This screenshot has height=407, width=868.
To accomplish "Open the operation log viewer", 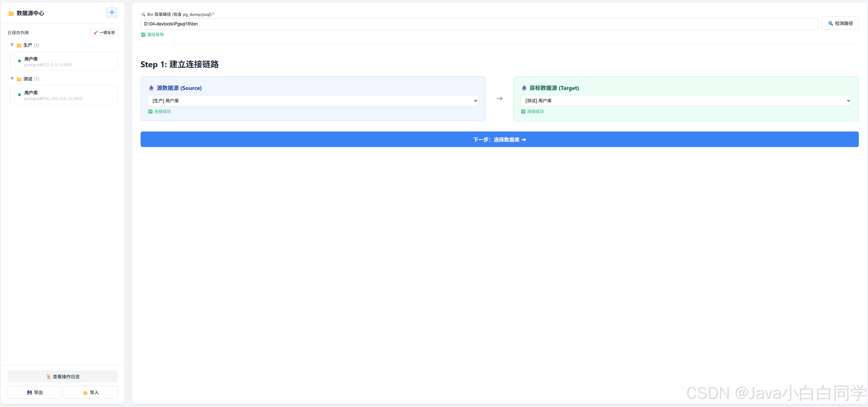I will point(63,377).
